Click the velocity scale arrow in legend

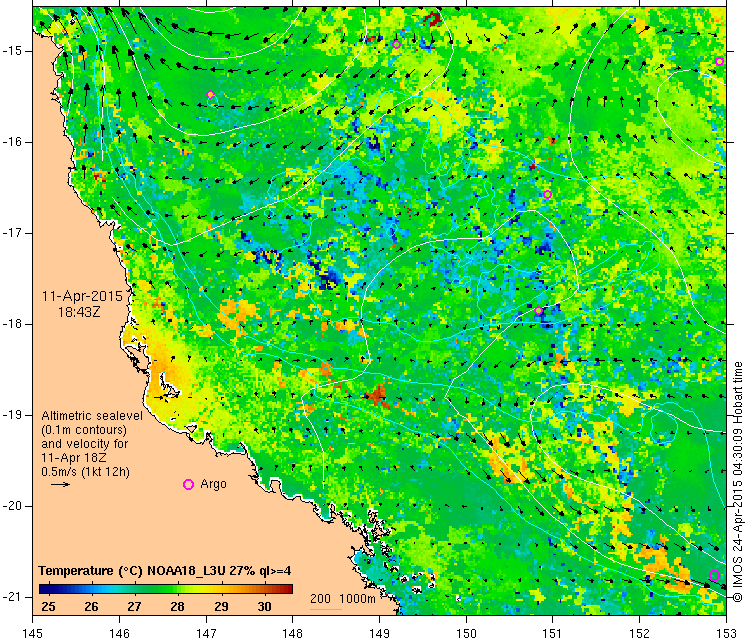[x=60, y=485]
